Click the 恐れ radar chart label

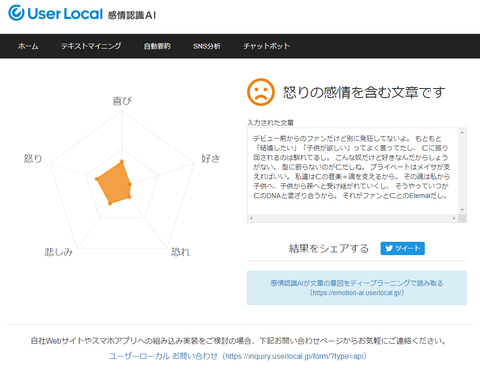point(180,252)
